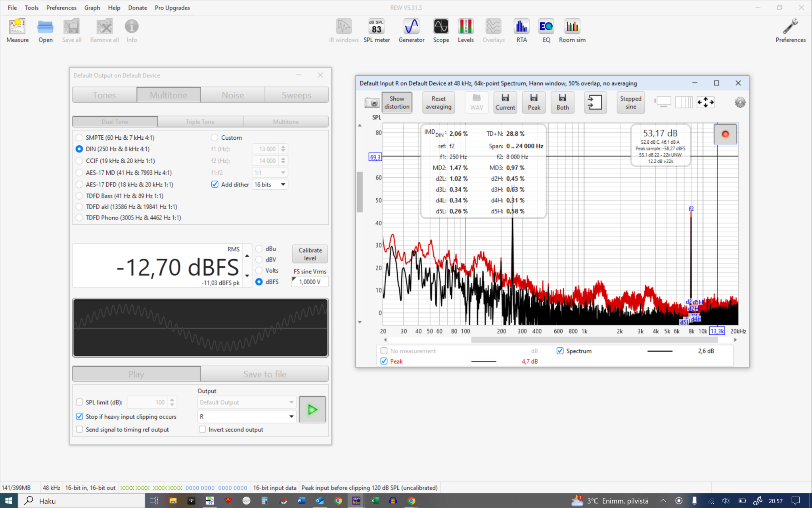Toggle Peak trace checkbox in legend
812x508 pixels.
coord(384,361)
